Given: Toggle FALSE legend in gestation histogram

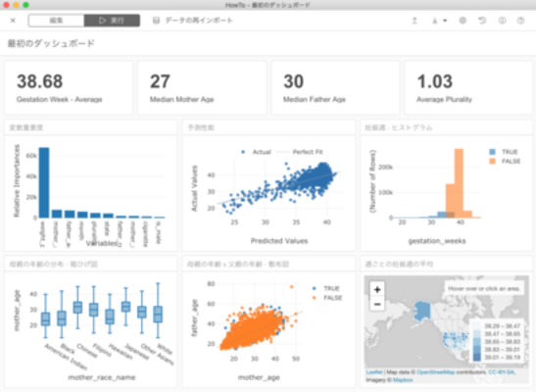Looking at the screenshot, I should pos(505,161).
